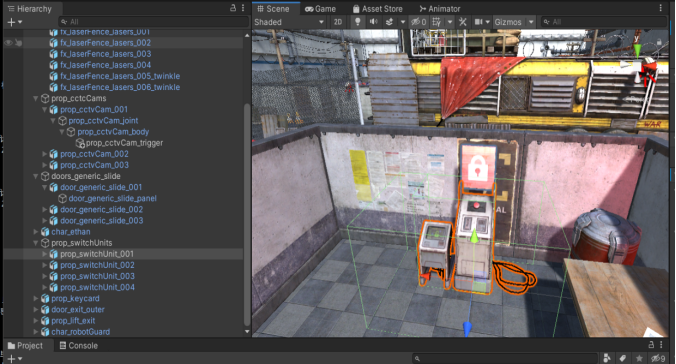Open Project search by label icon
Image resolution: width=676 pixels, height=364 pixels.
(623, 358)
